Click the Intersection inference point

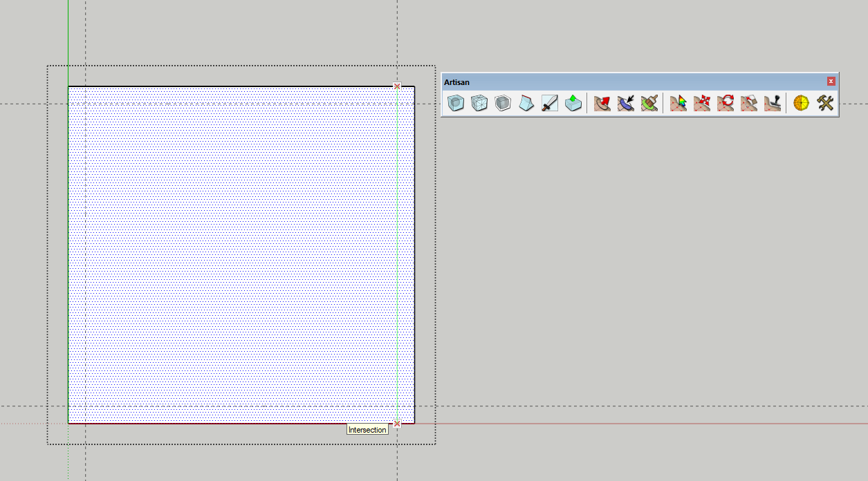397,422
